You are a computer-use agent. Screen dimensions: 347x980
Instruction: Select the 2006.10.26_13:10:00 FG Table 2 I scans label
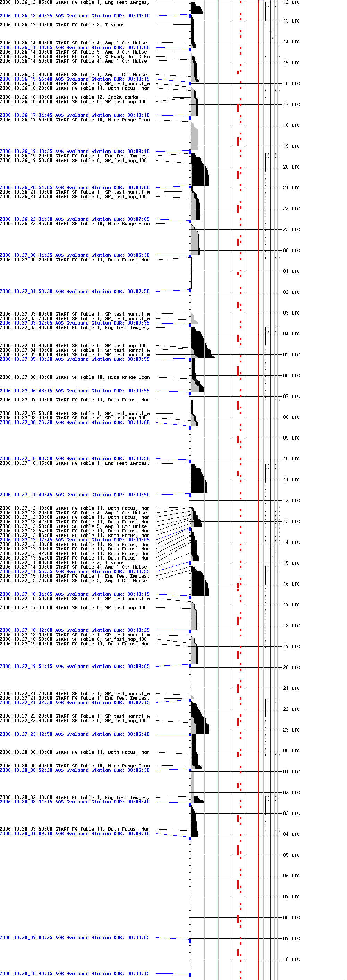(62, 25)
